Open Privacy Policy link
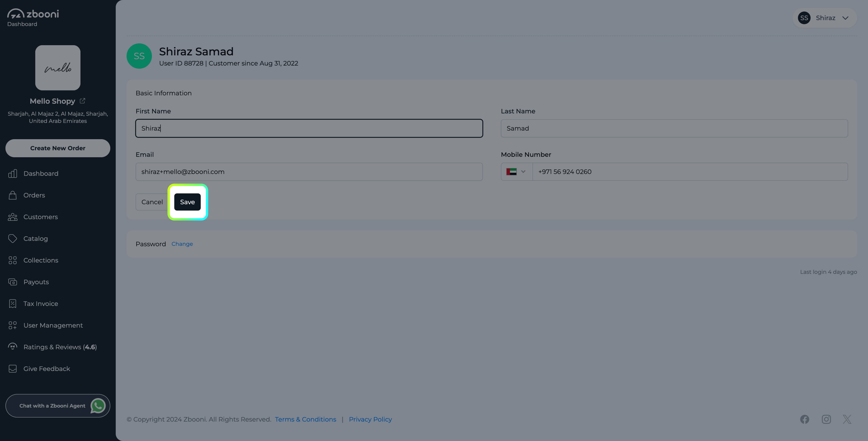 [370, 419]
